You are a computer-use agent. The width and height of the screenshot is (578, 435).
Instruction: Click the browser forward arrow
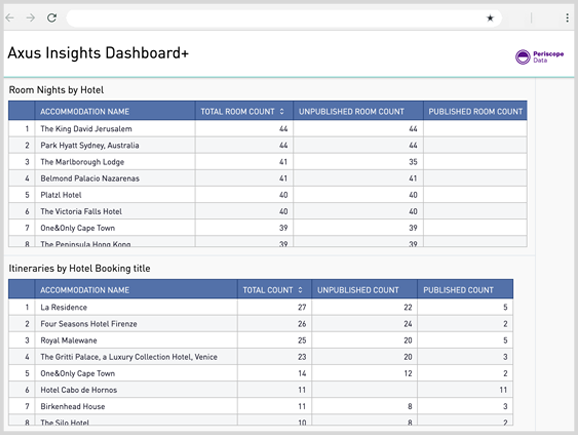(31, 18)
